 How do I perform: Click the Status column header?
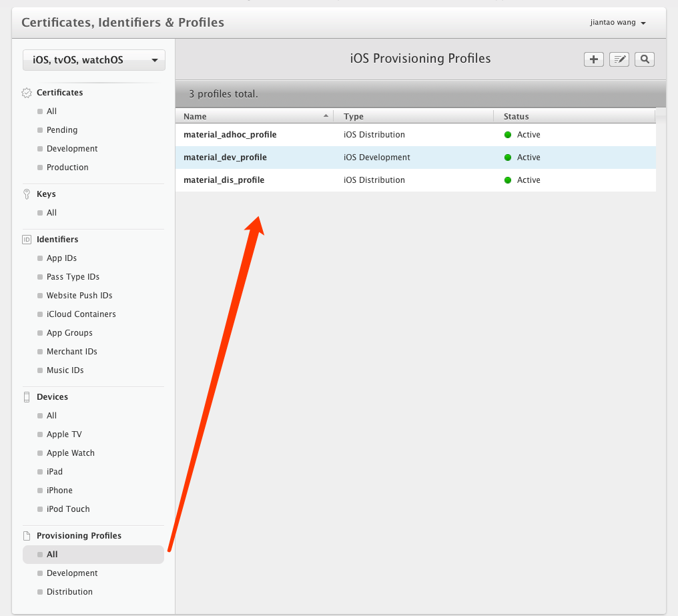[x=516, y=116]
